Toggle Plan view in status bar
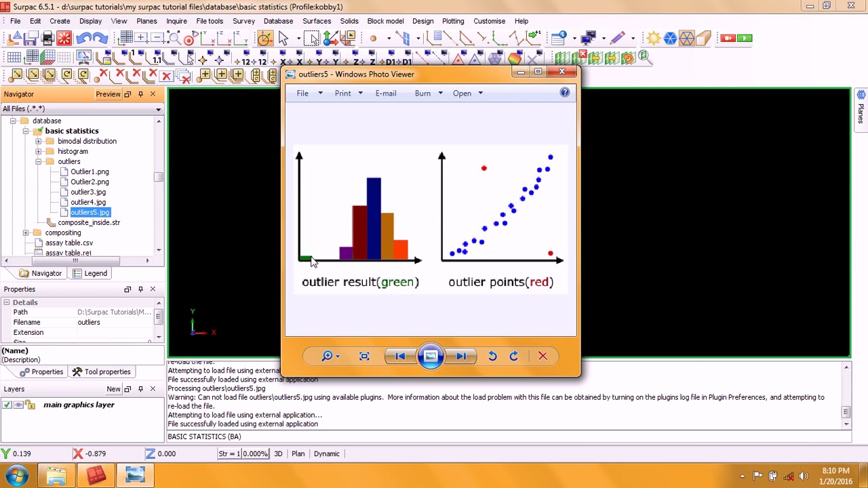This screenshot has height=488, width=868. click(x=298, y=453)
